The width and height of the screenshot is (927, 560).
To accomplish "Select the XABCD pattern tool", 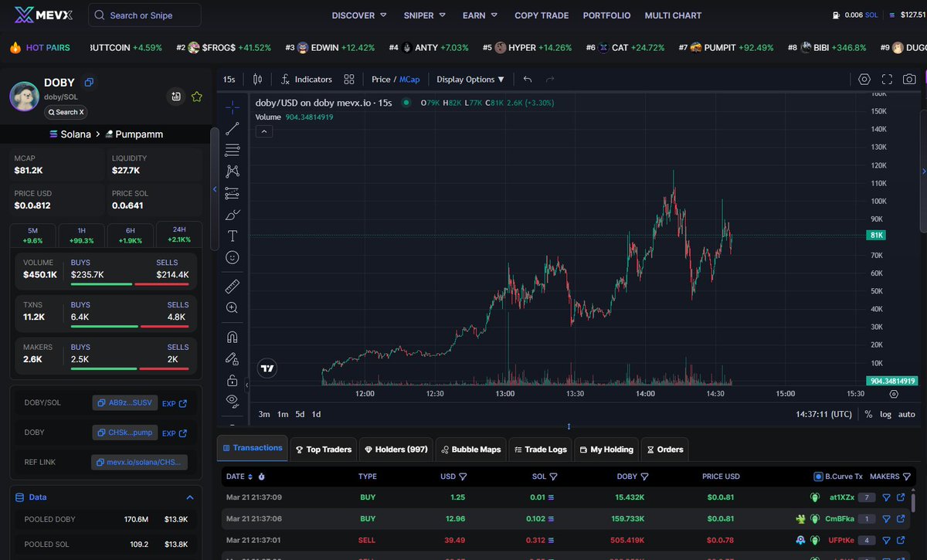I will tap(232, 171).
